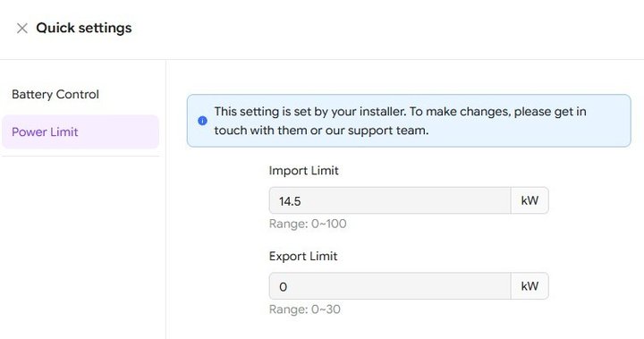The height and width of the screenshot is (339, 644).
Task: Click the vertical divider beside the sidebar
Action: coord(166,199)
